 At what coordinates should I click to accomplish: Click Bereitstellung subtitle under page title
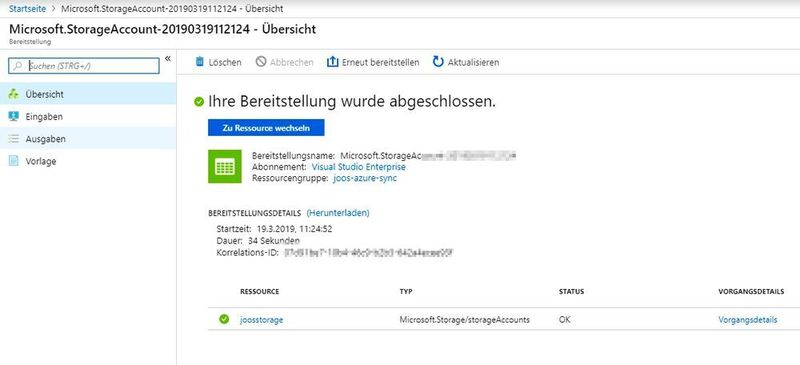30,42
